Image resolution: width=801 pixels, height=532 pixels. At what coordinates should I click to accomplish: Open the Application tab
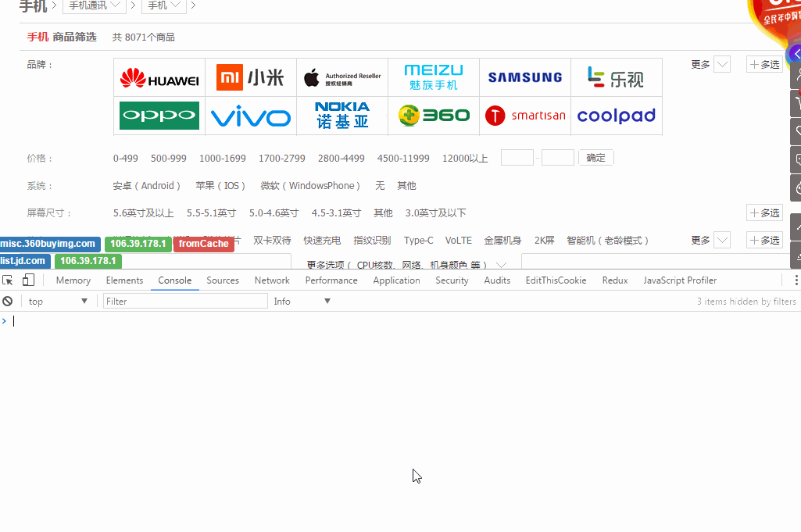(x=396, y=280)
